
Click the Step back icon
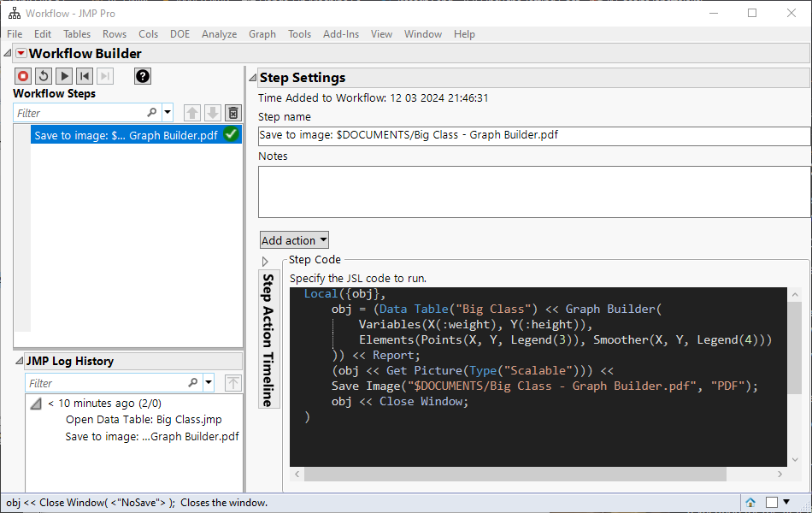pyautogui.click(x=85, y=76)
